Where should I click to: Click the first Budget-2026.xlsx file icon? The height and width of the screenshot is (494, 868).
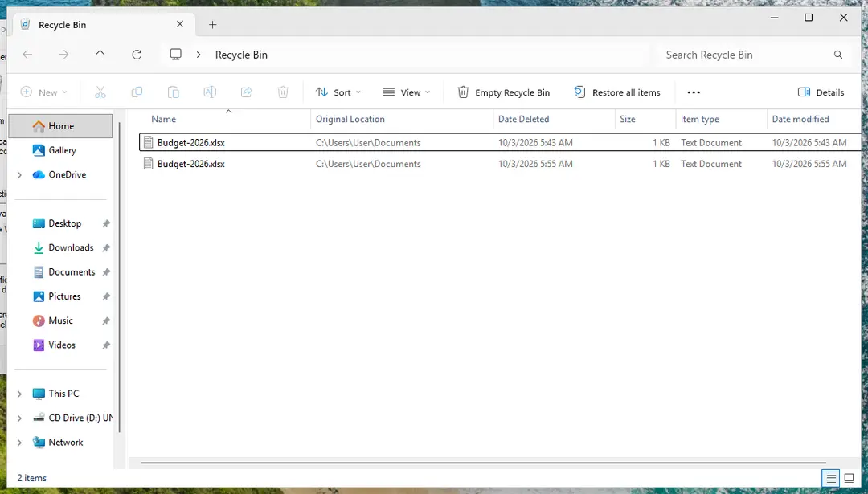pyautogui.click(x=148, y=143)
